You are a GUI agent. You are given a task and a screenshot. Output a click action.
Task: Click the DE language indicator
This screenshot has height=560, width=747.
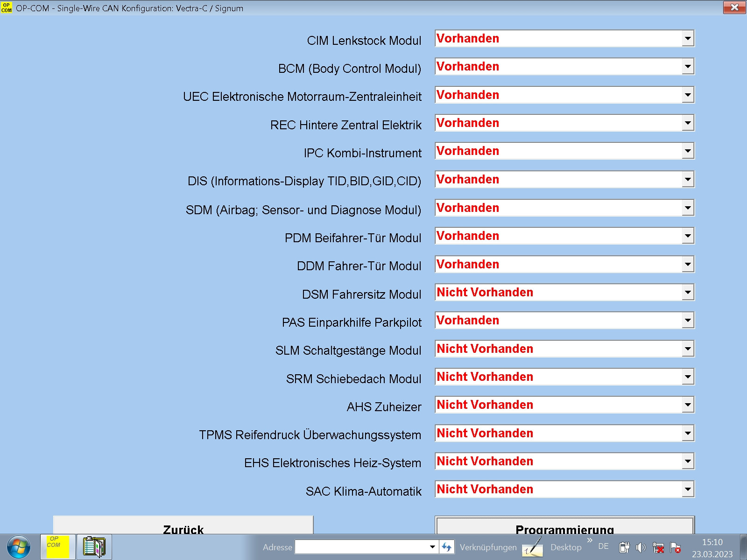603,546
